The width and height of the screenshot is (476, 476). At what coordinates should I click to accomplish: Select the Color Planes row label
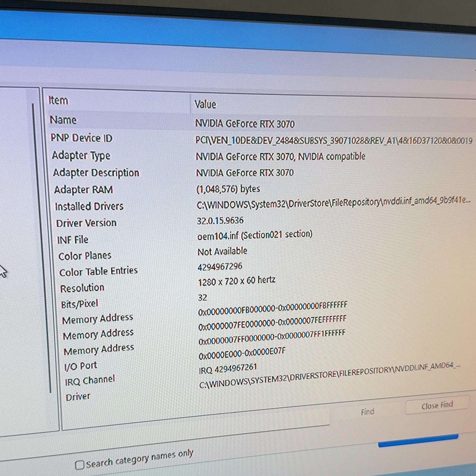[x=85, y=256]
